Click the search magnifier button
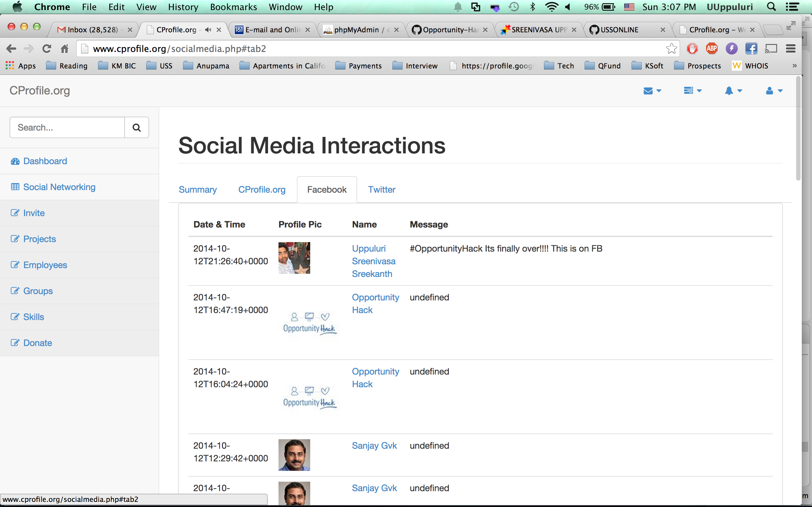812x507 pixels. click(136, 127)
